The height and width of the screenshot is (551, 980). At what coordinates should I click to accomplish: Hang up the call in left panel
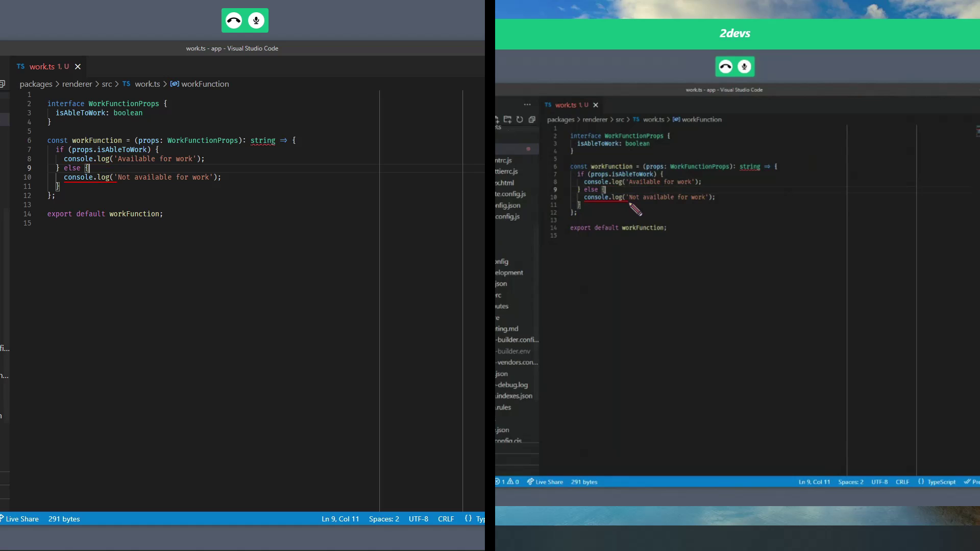tap(234, 21)
